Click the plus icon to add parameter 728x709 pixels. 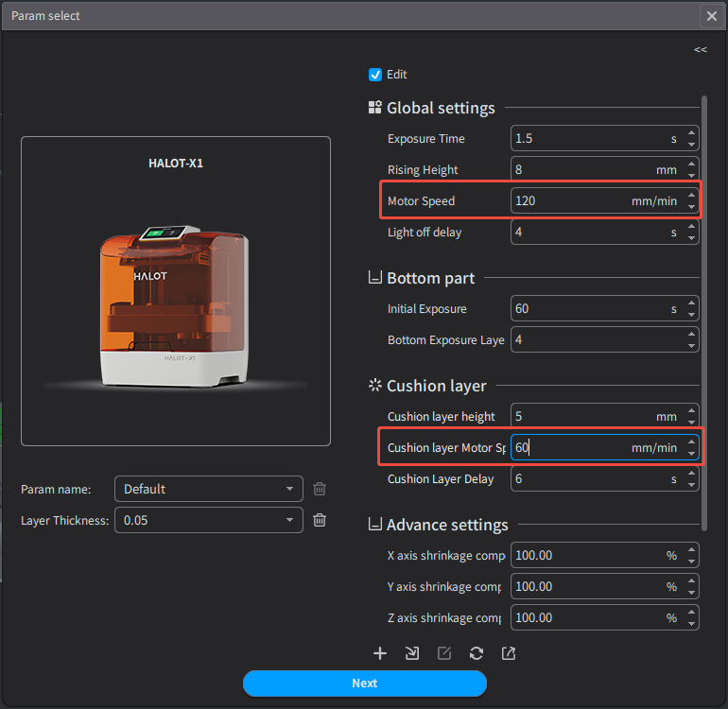coord(380,653)
